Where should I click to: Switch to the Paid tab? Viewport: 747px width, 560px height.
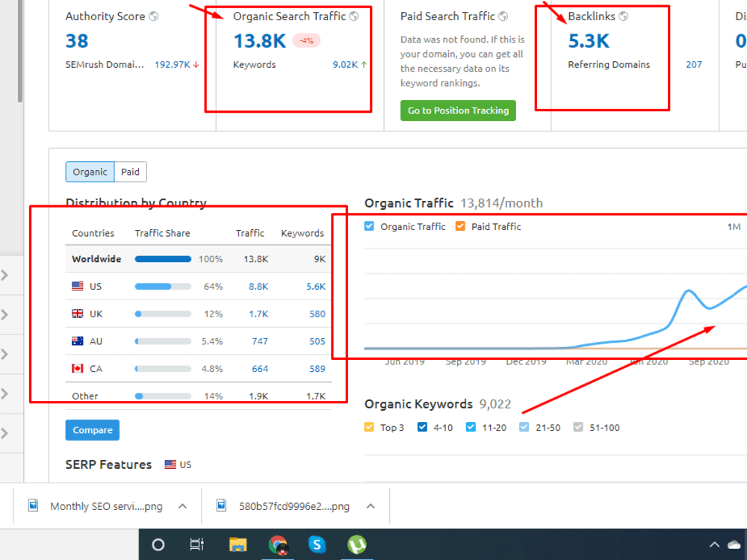pos(130,172)
